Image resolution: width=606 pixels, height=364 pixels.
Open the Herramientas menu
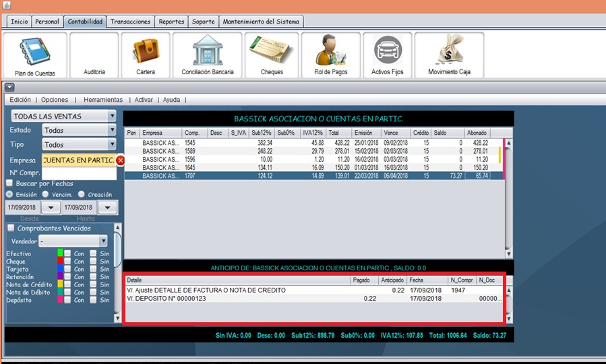click(103, 100)
